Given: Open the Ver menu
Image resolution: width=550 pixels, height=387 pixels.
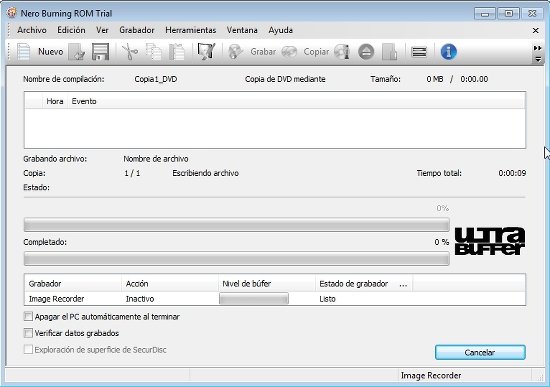Looking at the screenshot, I should (102, 30).
